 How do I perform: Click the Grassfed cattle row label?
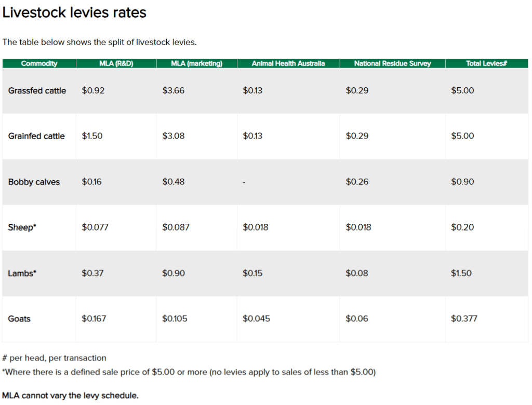click(37, 90)
